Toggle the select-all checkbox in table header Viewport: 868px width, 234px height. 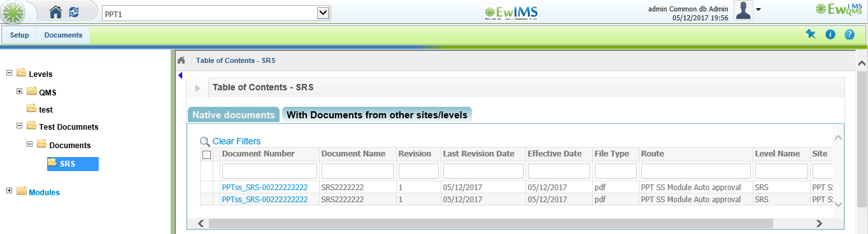(x=206, y=155)
